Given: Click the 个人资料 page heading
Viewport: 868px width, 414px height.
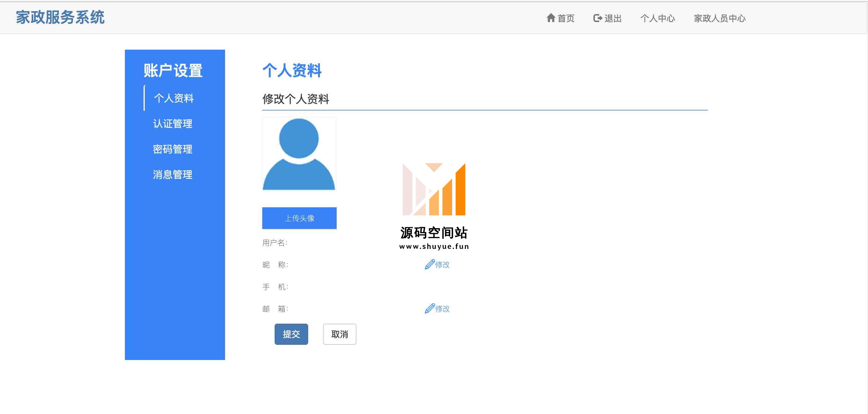Looking at the screenshot, I should coord(292,70).
